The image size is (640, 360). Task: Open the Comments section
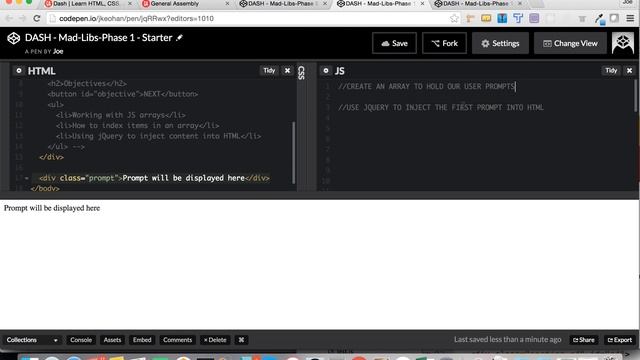coord(177,340)
